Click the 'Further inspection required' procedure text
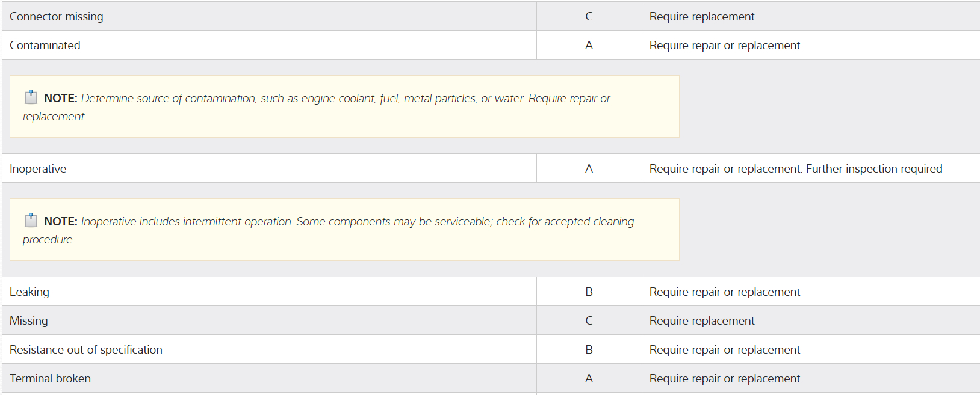Viewport: 980px width, 395px height. tap(874, 169)
